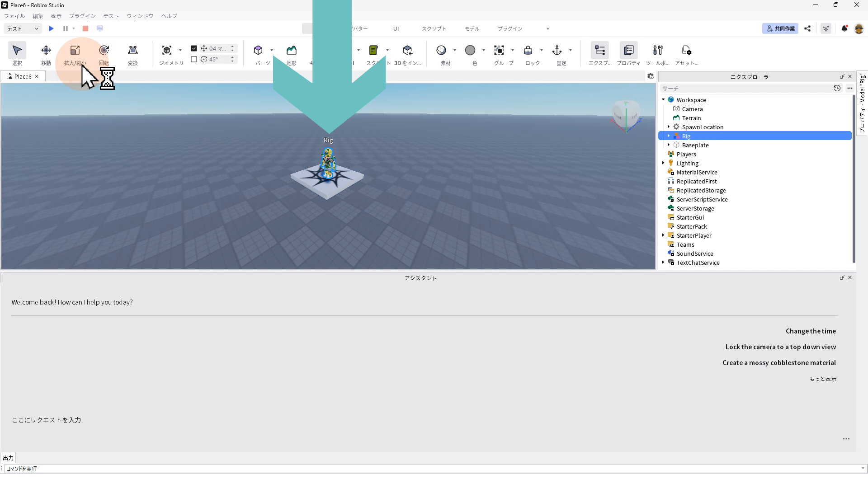Click the Group (グループ) icon
This screenshot has height=488, width=868.
pyautogui.click(x=499, y=51)
